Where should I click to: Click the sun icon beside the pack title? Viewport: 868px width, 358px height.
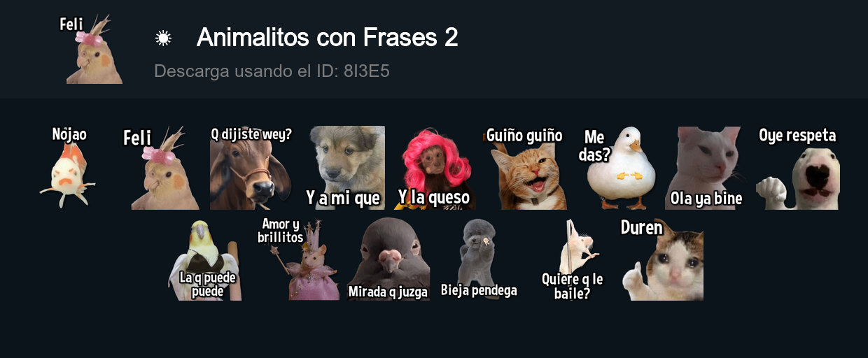pyautogui.click(x=163, y=38)
